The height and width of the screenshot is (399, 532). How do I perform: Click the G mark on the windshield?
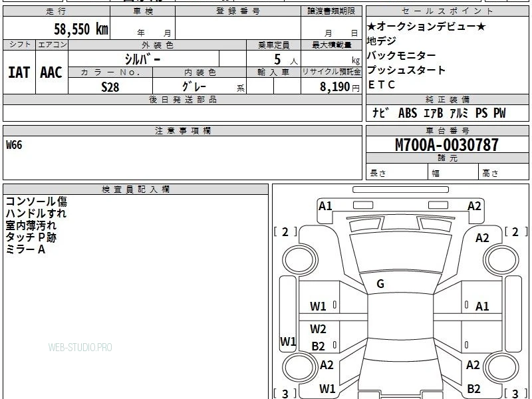[380, 284]
